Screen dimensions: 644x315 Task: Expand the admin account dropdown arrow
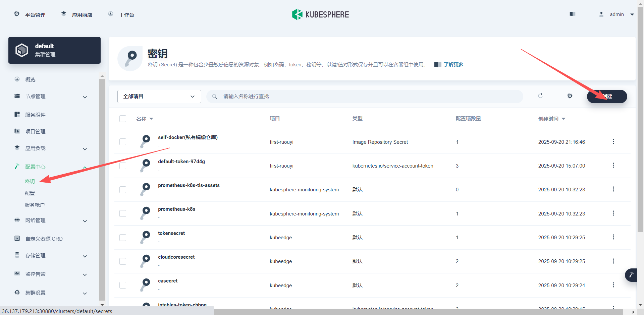(632, 14)
